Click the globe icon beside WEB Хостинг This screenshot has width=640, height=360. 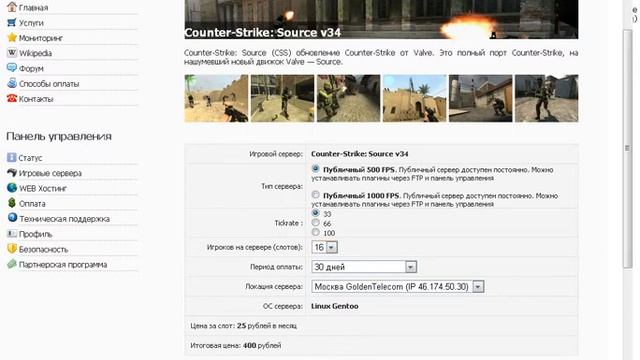(x=12, y=188)
